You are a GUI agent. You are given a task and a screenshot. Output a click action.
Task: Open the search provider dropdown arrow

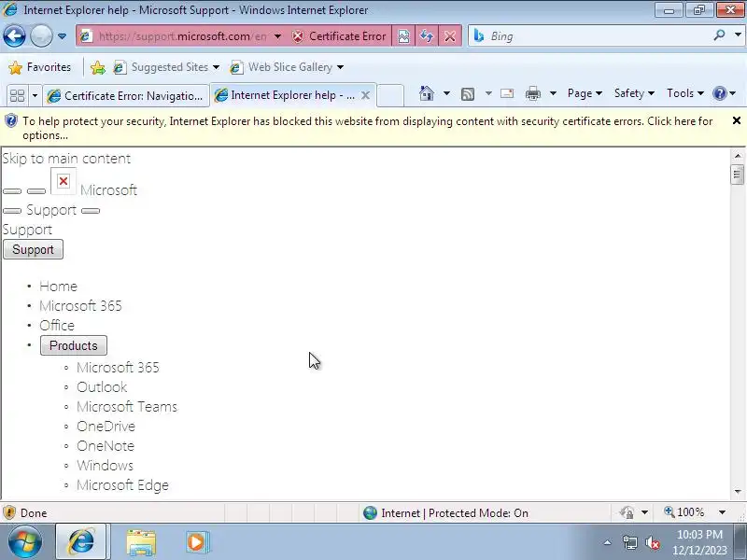point(738,35)
